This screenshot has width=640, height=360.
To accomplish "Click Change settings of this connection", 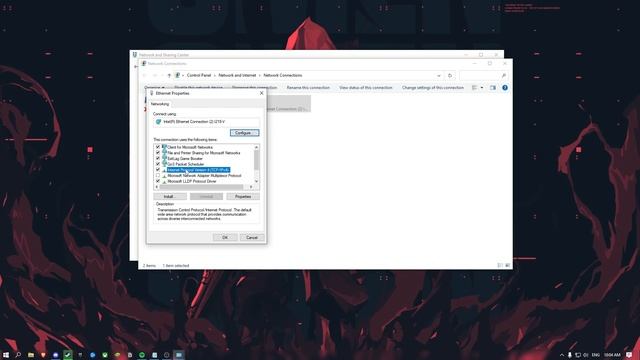I will pos(433,88).
